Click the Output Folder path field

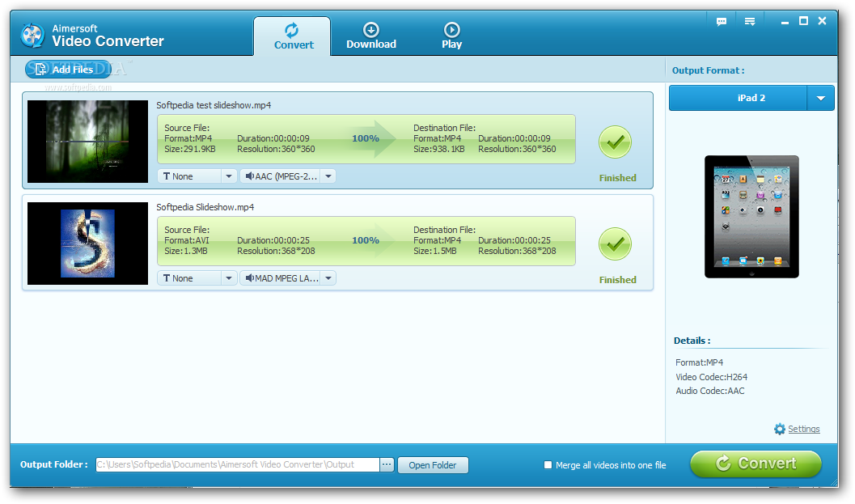(238, 464)
